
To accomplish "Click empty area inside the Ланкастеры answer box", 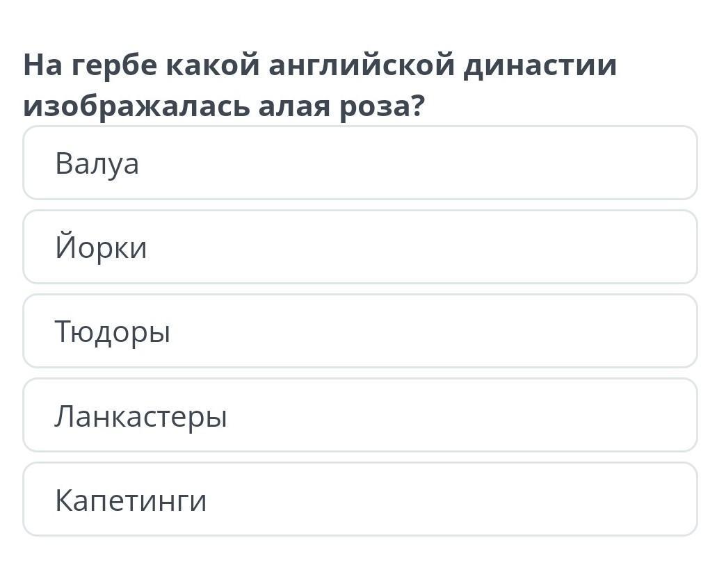I will pos(463,416).
